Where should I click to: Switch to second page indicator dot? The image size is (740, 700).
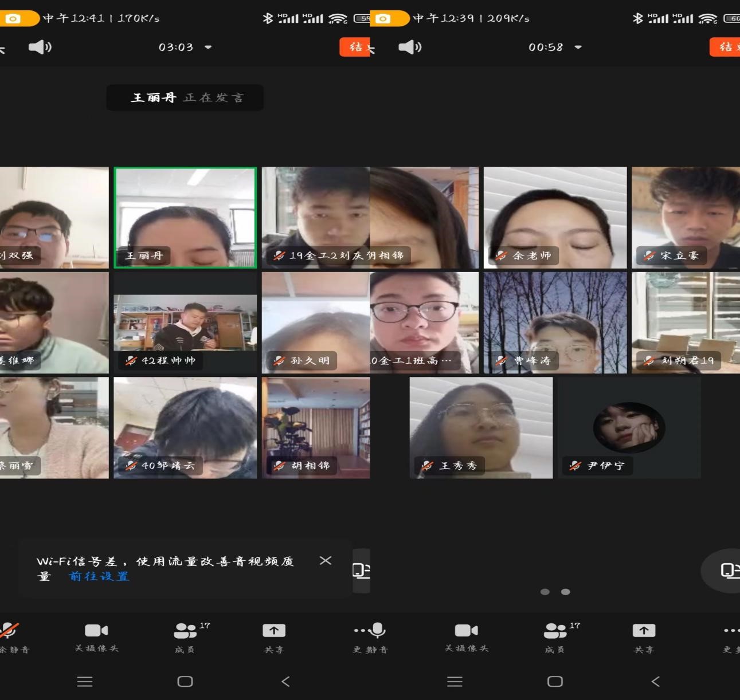pos(566,592)
